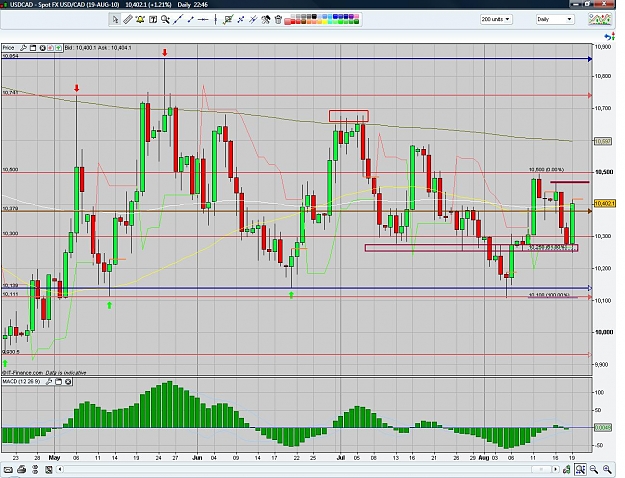Activate the magnifier zoom tool in toolbar
Image resolution: width=625 pixels, height=478 pixels.
click(165, 20)
